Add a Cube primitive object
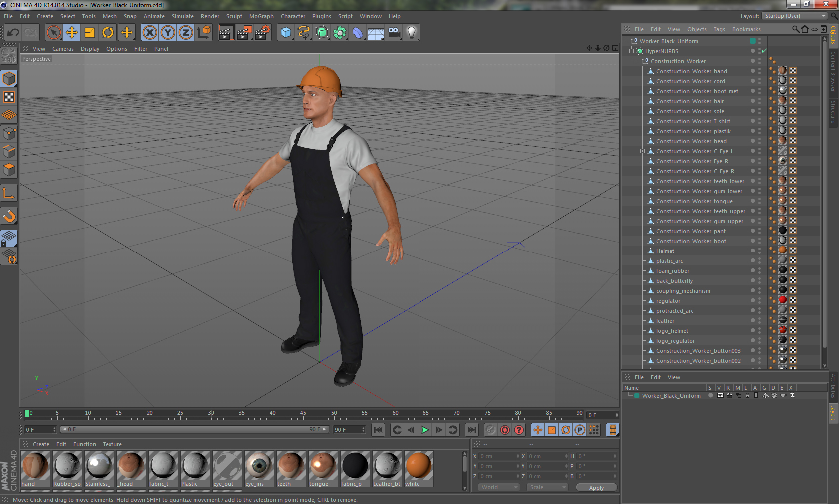 (286, 33)
